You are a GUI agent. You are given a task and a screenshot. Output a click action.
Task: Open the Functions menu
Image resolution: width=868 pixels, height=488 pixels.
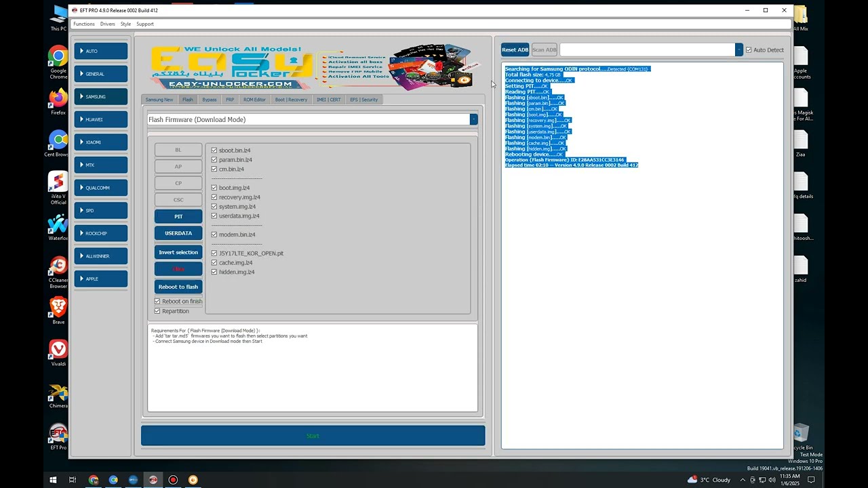pyautogui.click(x=84, y=24)
